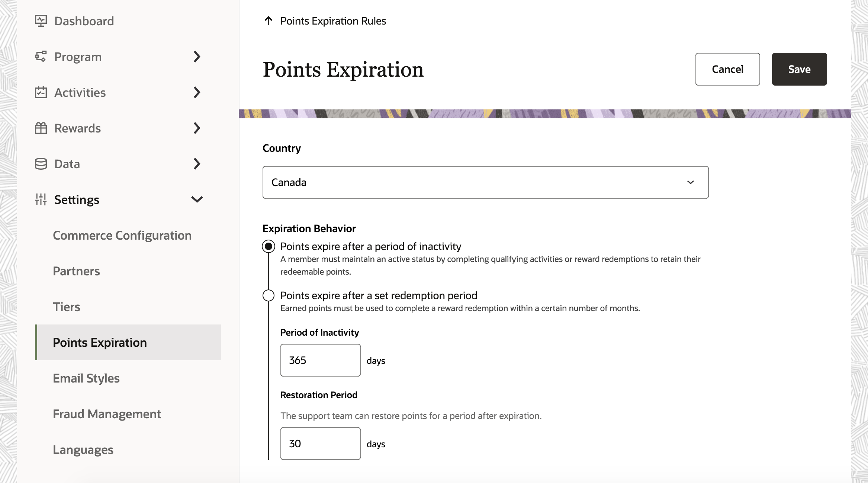Click the Period of Inactivity days field
The height and width of the screenshot is (483, 868).
click(320, 360)
